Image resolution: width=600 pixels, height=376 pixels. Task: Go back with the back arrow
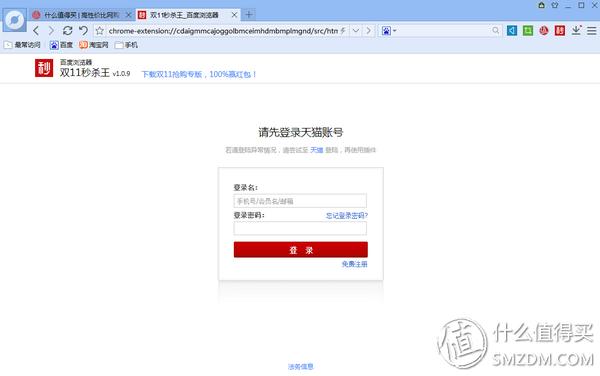36,31
